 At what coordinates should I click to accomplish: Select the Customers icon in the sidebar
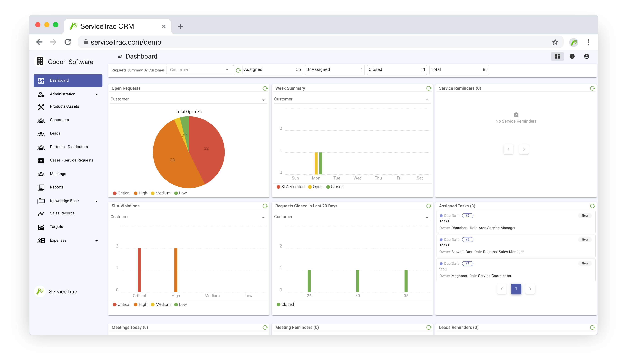(41, 120)
